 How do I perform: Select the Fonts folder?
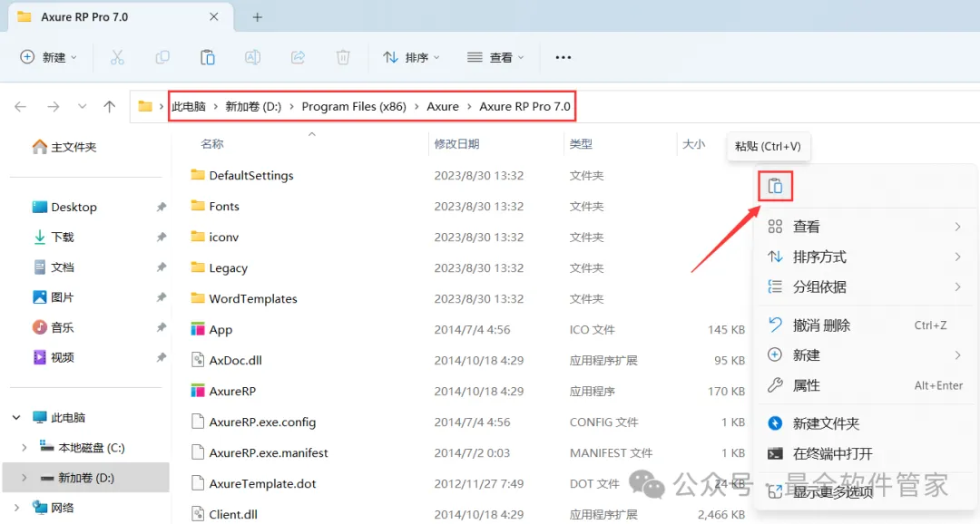pyautogui.click(x=216, y=206)
